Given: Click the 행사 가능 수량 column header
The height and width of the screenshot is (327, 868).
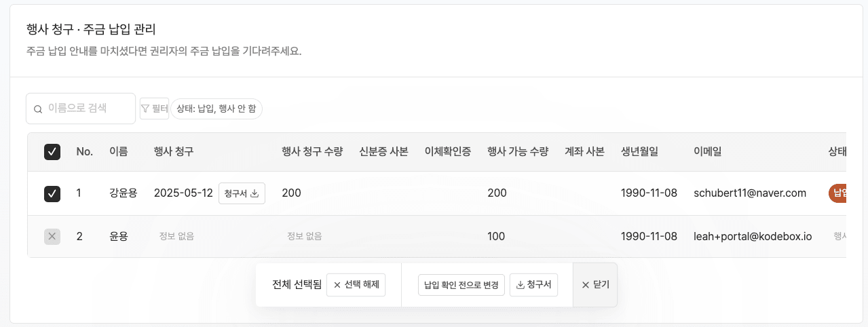Looking at the screenshot, I should pyautogui.click(x=518, y=152).
